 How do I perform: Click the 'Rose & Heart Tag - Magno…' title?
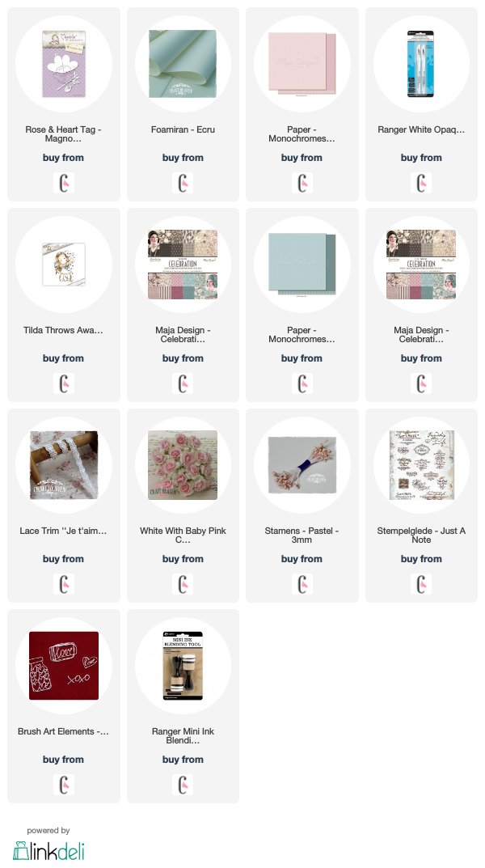pyautogui.click(x=64, y=134)
